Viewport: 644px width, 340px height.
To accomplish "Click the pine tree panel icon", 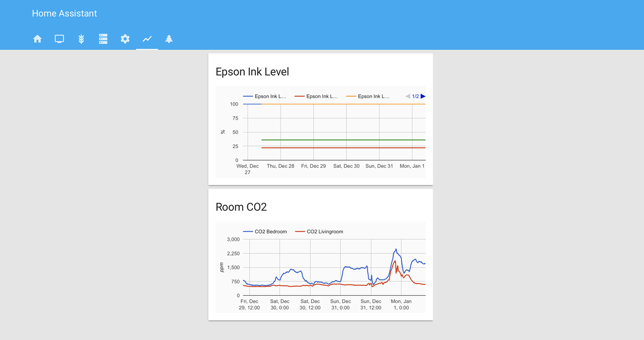I will click(x=169, y=39).
